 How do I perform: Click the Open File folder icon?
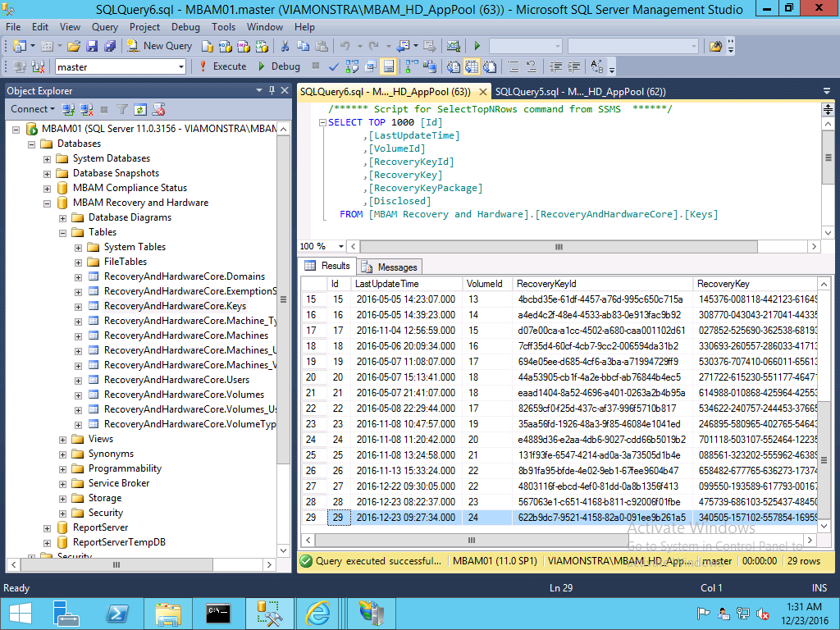pos(74,46)
